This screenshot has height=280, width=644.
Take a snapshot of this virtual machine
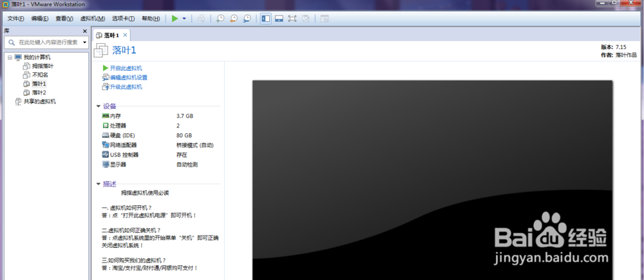click(x=220, y=19)
